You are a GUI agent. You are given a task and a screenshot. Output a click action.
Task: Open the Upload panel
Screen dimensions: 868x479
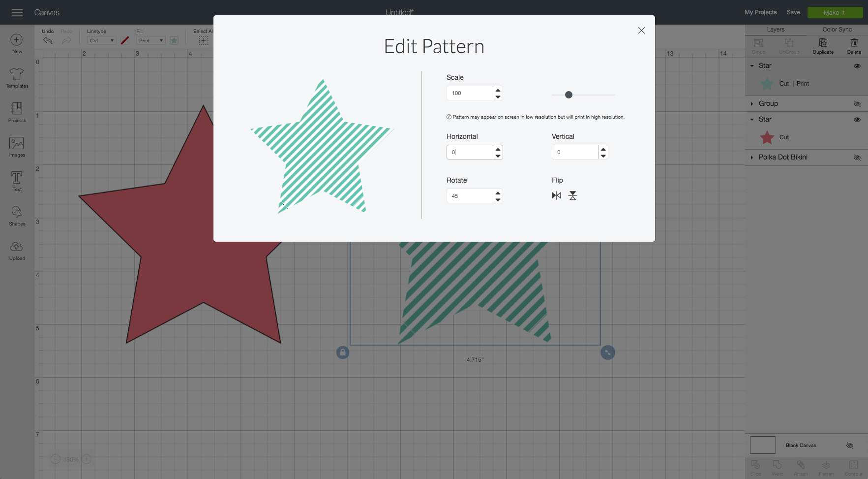point(17,251)
